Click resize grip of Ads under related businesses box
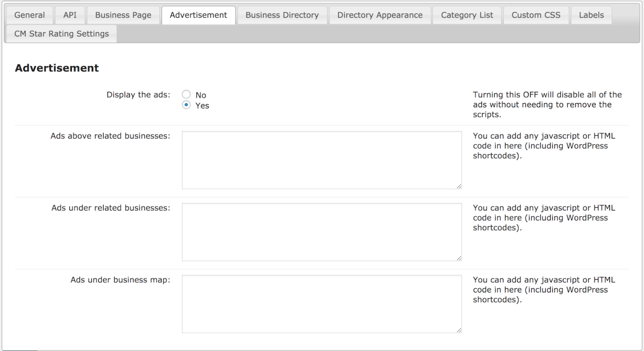This screenshot has width=644, height=351. [459, 258]
